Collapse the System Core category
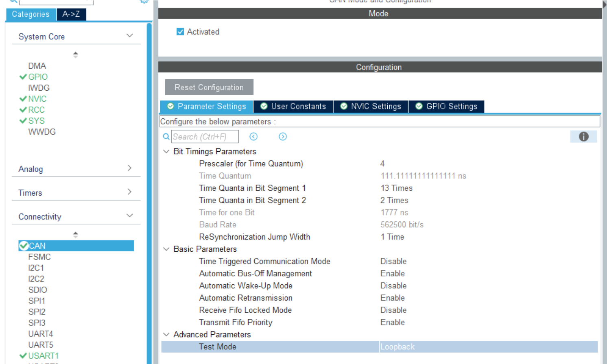Viewport: 607px width, 364px height. (x=129, y=36)
